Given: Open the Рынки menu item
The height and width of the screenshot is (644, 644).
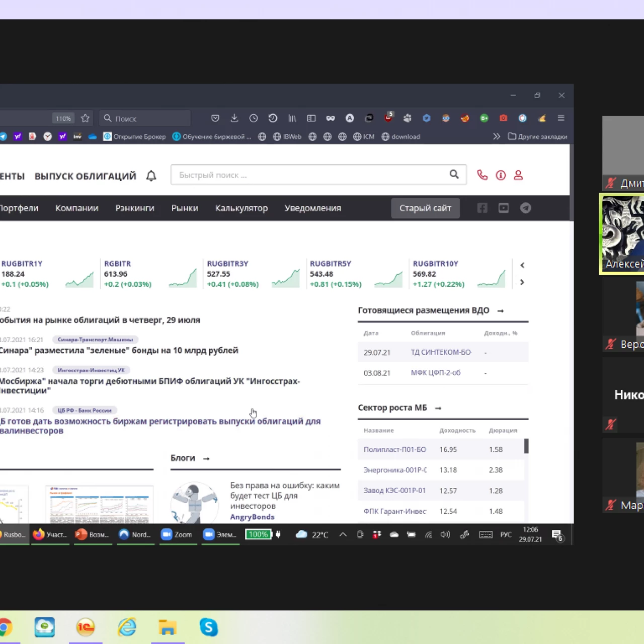Looking at the screenshot, I should tap(185, 208).
